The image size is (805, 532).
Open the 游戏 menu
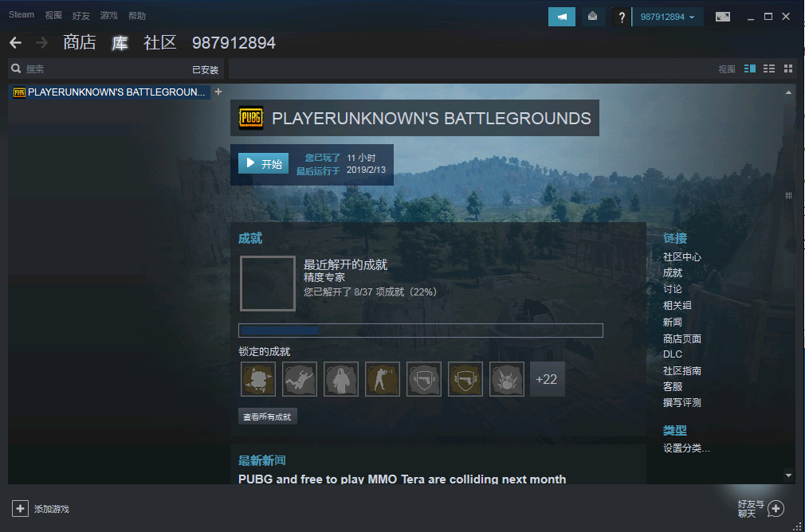tap(109, 15)
